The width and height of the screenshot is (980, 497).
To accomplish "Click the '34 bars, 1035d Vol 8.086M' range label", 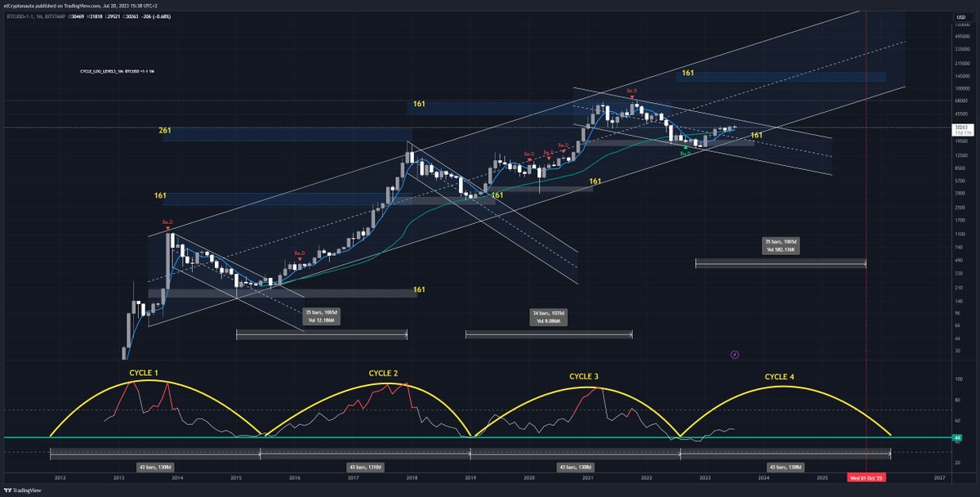I will [x=548, y=316].
